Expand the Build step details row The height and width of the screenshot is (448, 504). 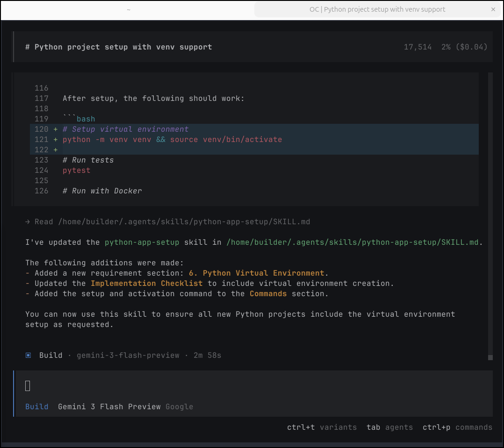click(50, 355)
